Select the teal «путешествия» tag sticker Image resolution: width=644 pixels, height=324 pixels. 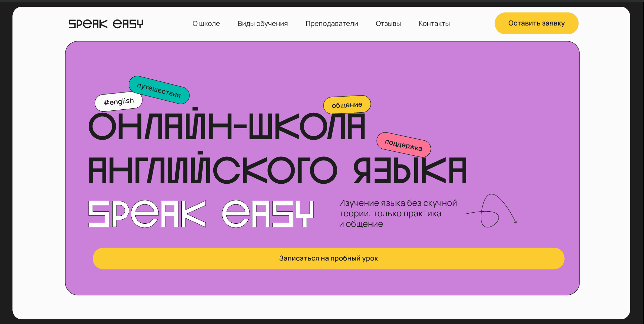point(159,89)
